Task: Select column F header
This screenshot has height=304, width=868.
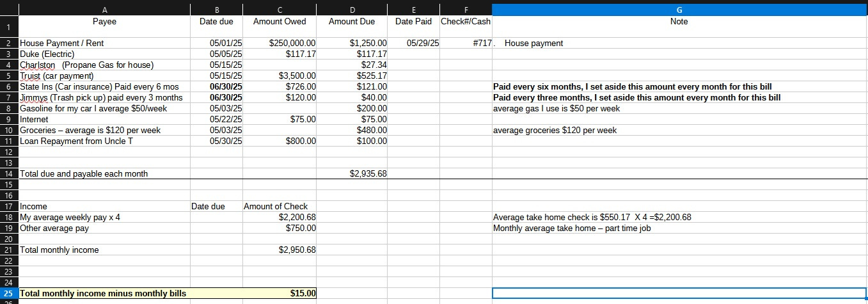Action: pos(466,10)
